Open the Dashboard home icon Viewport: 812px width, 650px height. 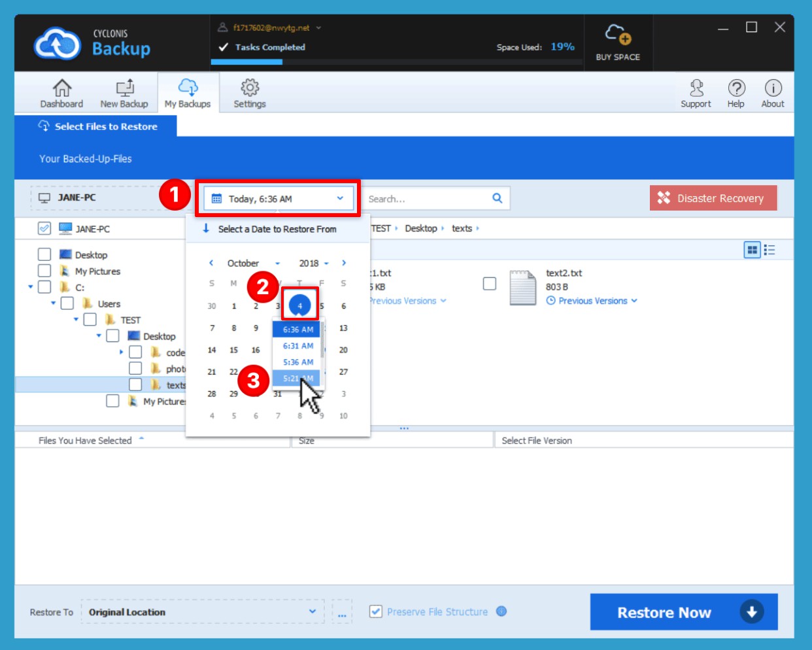61,88
